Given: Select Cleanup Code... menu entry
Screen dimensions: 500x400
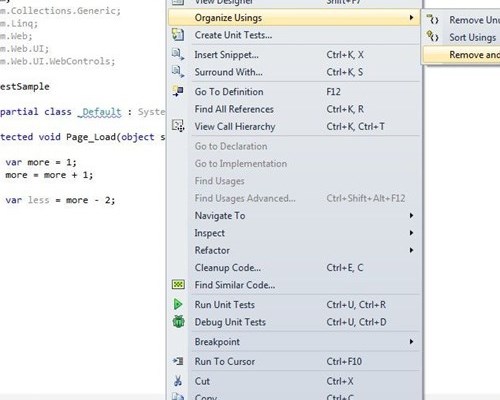Looking at the screenshot, I should [294, 267].
